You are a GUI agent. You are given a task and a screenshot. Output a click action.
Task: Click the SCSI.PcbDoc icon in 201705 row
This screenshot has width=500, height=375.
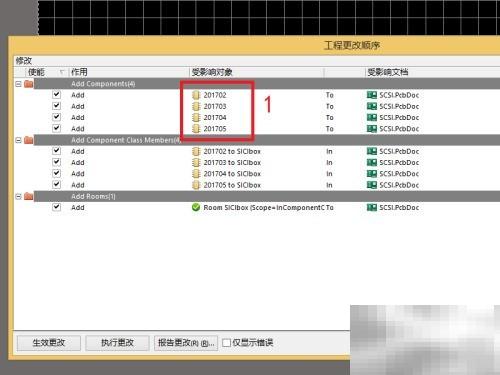(372, 129)
